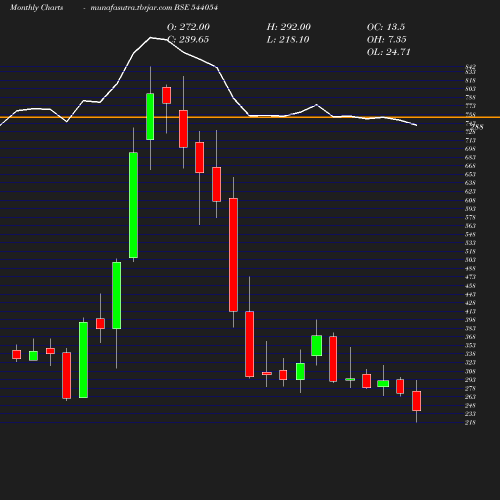Screen dimensions: 500x500
Task: Click the tallest red candlestick body
Action: click(233, 255)
